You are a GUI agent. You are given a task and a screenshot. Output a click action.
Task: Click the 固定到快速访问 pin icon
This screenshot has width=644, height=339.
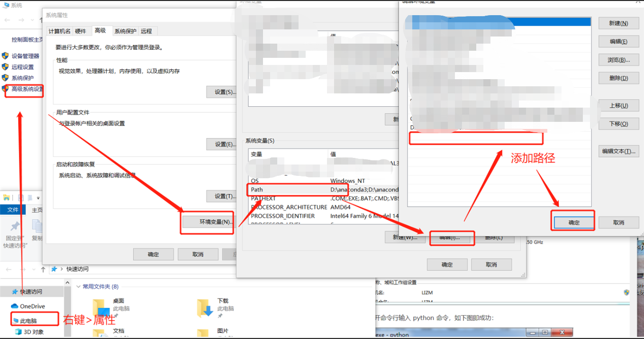[15, 227]
